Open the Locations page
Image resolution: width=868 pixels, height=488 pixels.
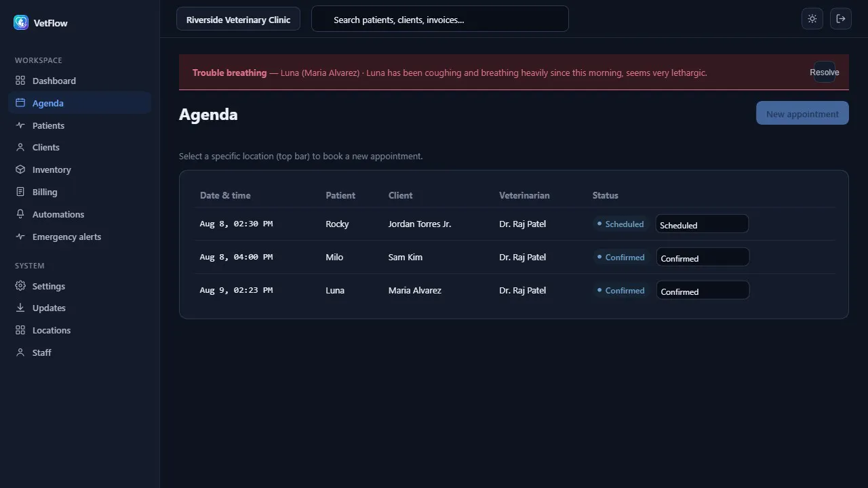79,330
